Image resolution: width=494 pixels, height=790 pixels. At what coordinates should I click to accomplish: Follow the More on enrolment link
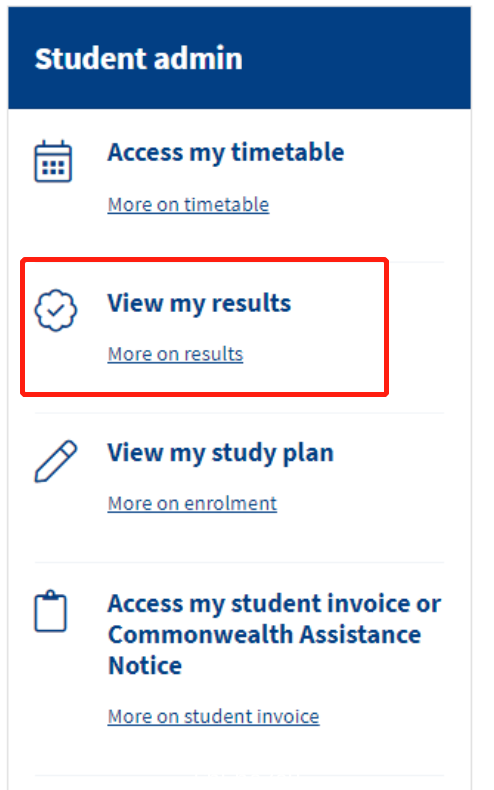(x=192, y=503)
